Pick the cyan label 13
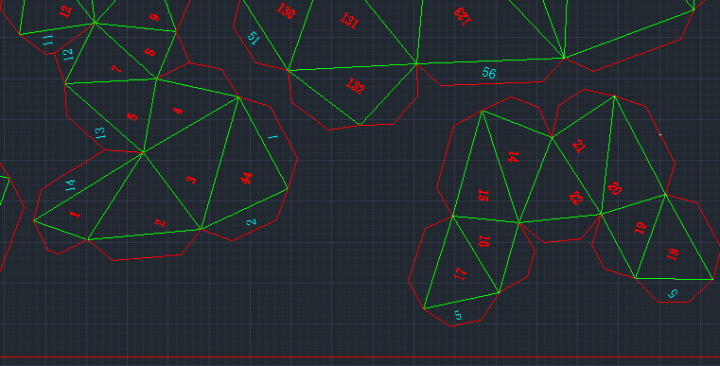720x366 pixels. pyautogui.click(x=100, y=133)
